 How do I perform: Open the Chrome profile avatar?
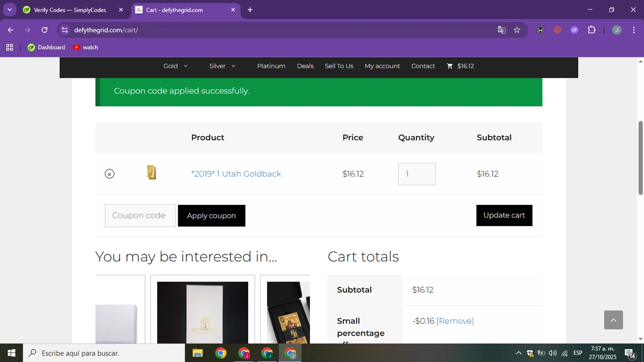pyautogui.click(x=617, y=30)
